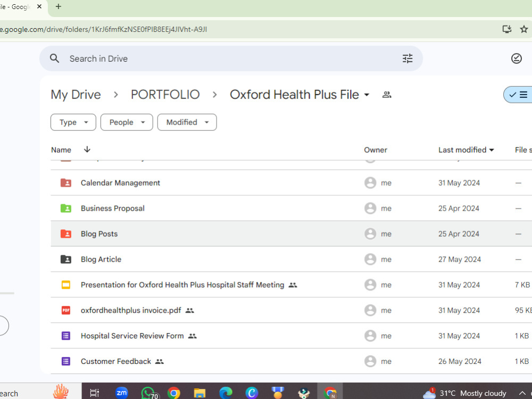Switch to the Google Drive browser tab
This screenshot has height=399, width=532.
click(x=15, y=7)
